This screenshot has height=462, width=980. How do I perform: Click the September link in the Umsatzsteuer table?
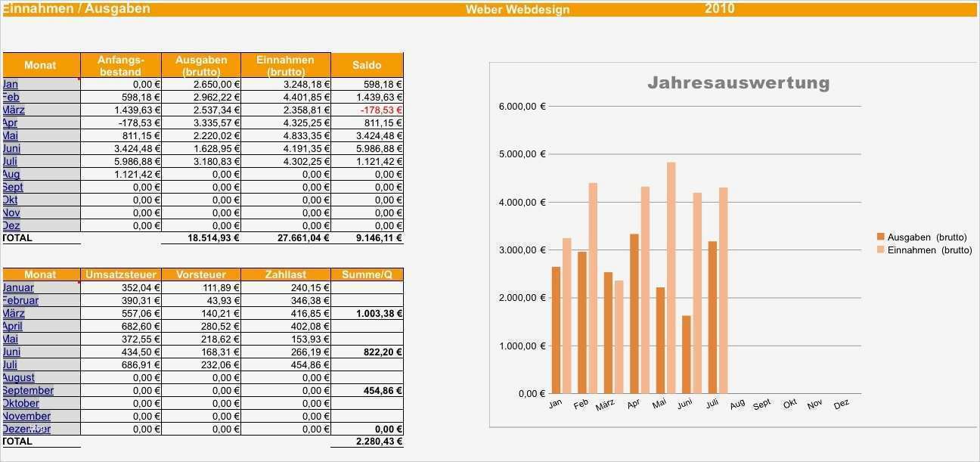(29, 390)
